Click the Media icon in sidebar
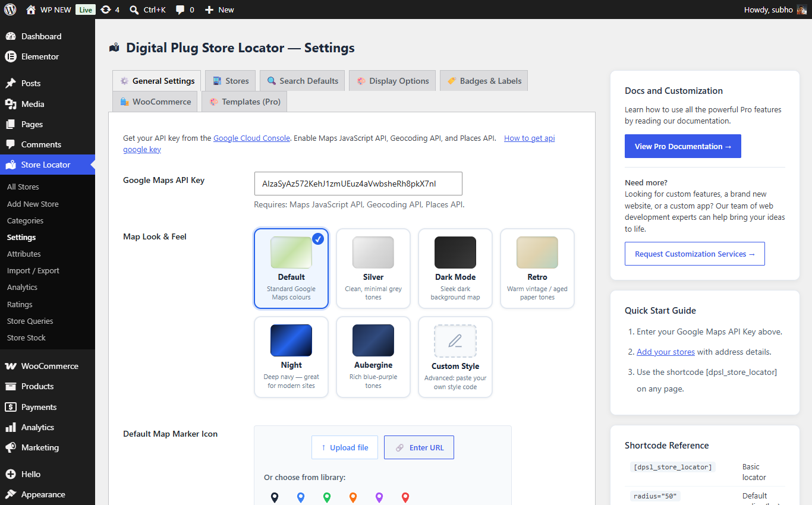The height and width of the screenshot is (505, 812). 11,104
